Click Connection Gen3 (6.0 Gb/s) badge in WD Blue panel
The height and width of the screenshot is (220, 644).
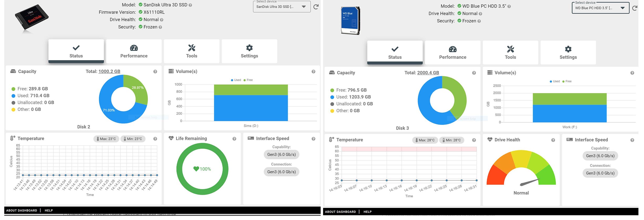(600, 173)
